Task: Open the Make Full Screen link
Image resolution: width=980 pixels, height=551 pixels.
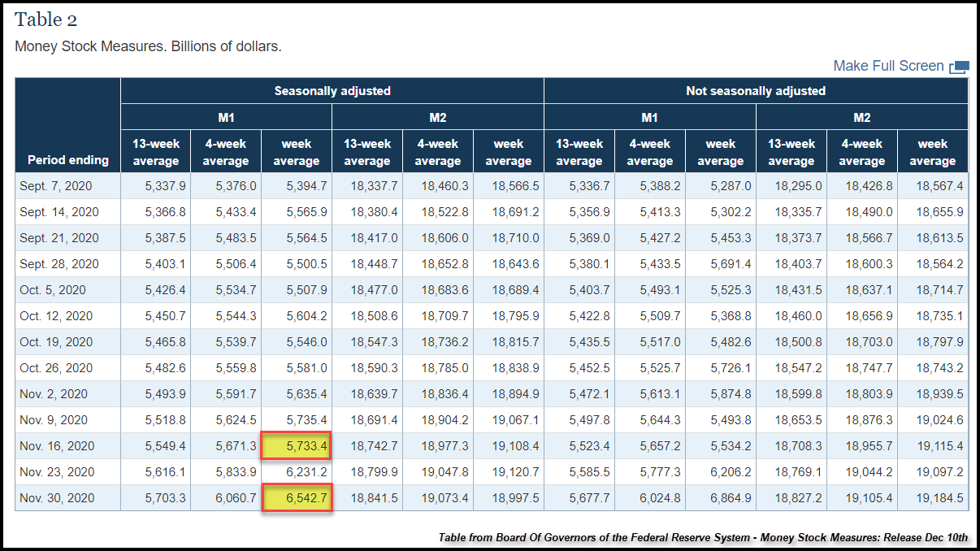Action: click(888, 66)
